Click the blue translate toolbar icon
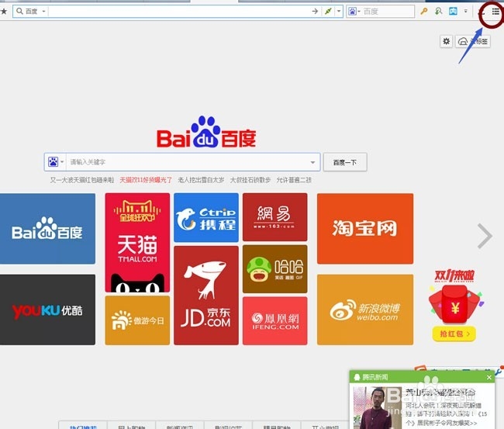 (453, 12)
